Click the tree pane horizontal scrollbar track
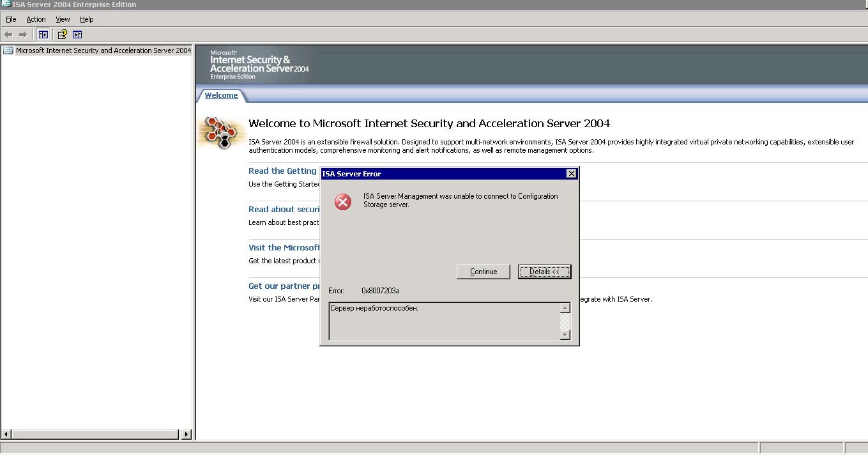Viewport: 868px width, 455px height. tap(95, 435)
